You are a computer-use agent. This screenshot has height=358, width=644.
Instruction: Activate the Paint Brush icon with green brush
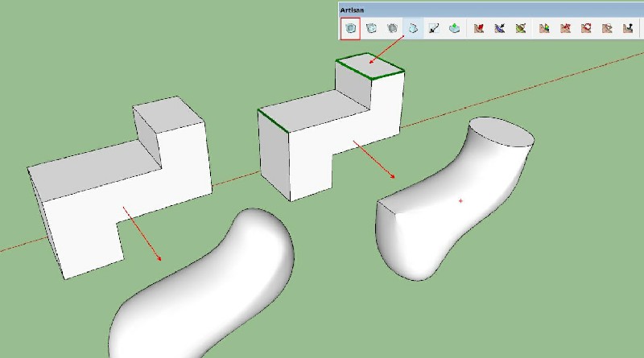[521, 28]
